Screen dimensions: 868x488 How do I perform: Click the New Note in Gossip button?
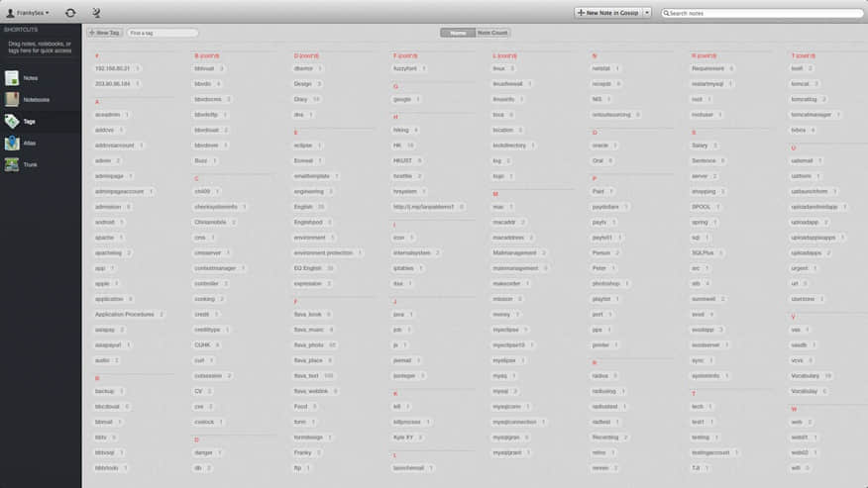pyautogui.click(x=607, y=13)
